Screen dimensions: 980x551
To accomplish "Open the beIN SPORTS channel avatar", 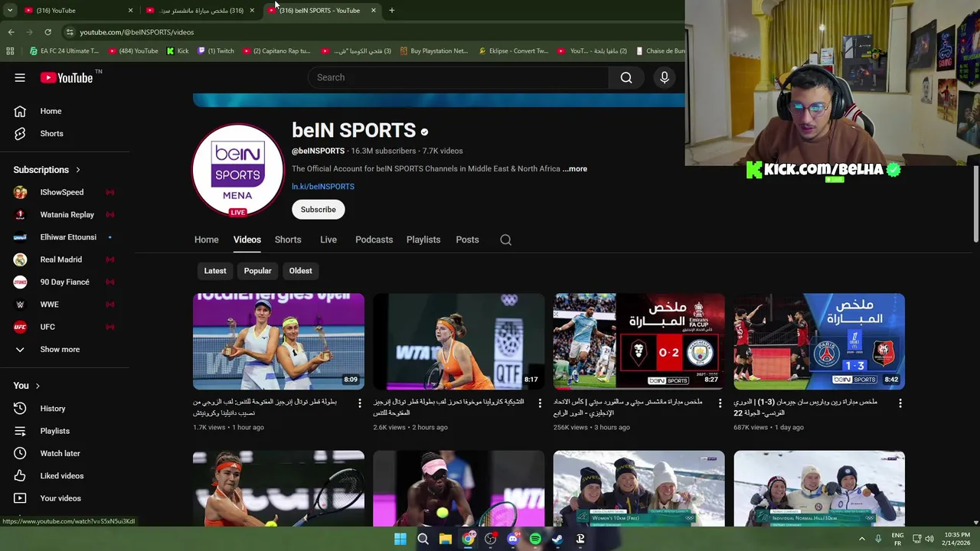I will 237,170.
